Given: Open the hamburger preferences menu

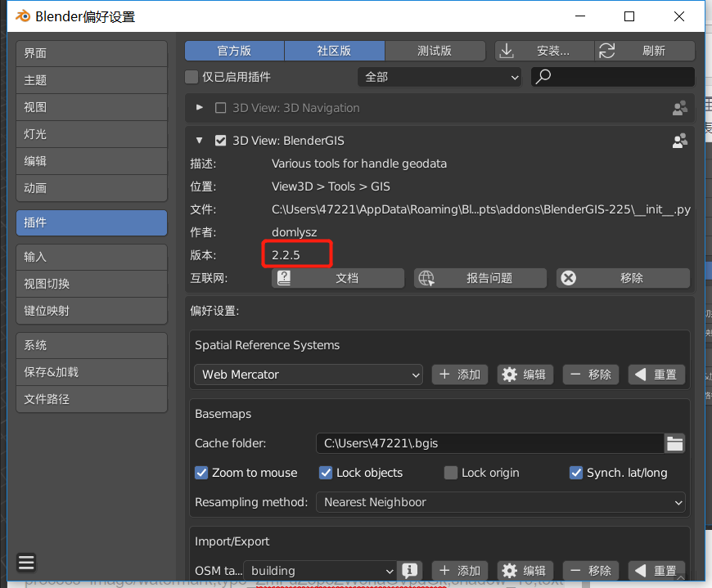Looking at the screenshot, I should point(26,562).
